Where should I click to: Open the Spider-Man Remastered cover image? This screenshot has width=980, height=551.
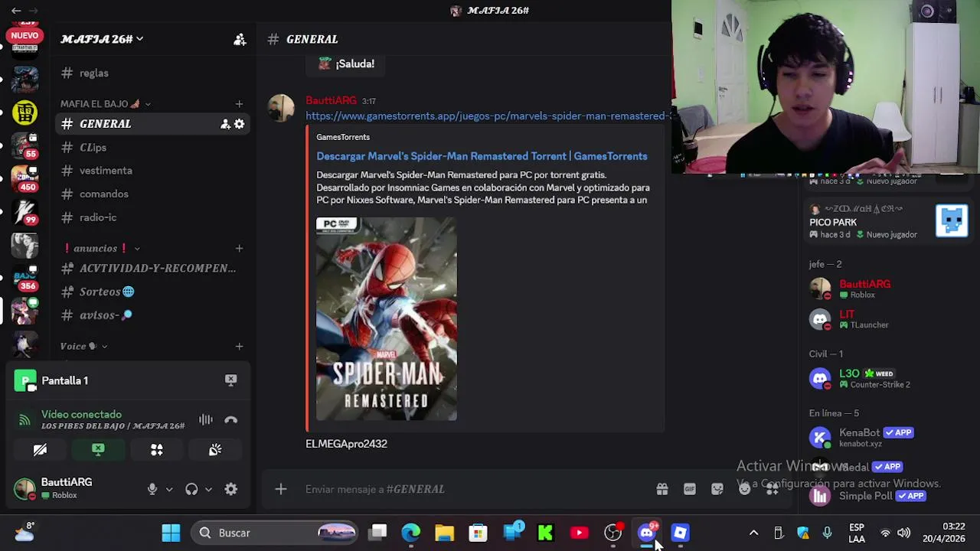(387, 319)
